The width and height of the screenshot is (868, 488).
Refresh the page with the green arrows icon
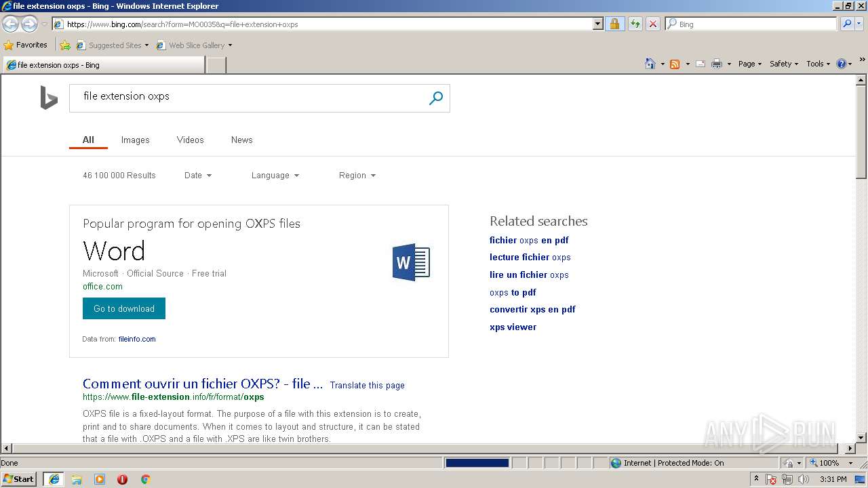pos(635,24)
